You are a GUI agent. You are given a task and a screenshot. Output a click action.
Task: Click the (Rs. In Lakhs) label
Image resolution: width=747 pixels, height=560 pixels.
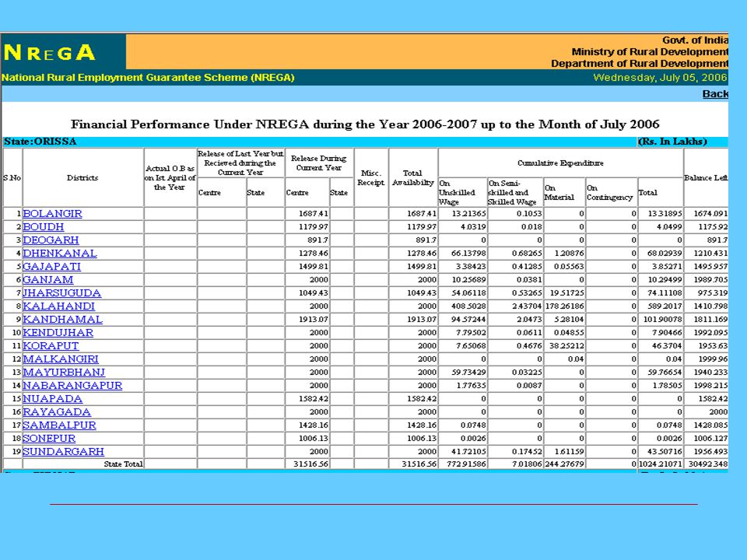click(672, 142)
